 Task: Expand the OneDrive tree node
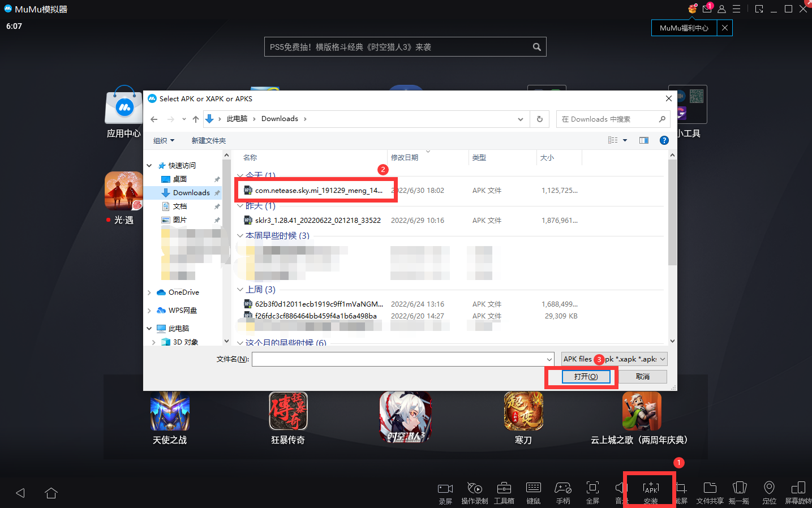[149, 292]
